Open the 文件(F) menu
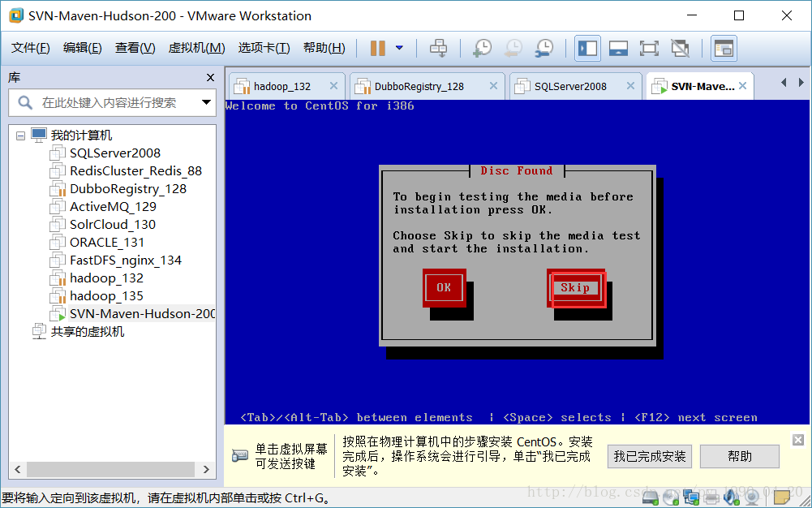Image resolution: width=812 pixels, height=508 pixels. click(31, 48)
